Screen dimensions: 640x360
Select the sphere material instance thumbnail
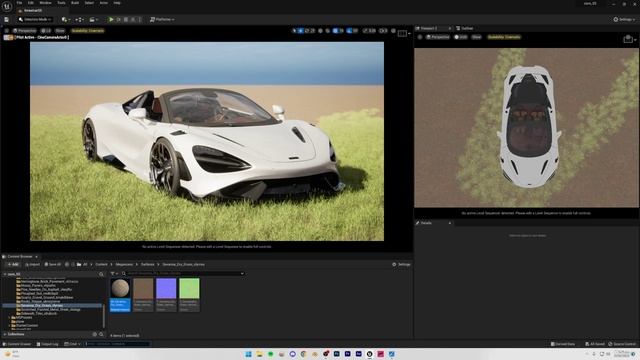120,295
